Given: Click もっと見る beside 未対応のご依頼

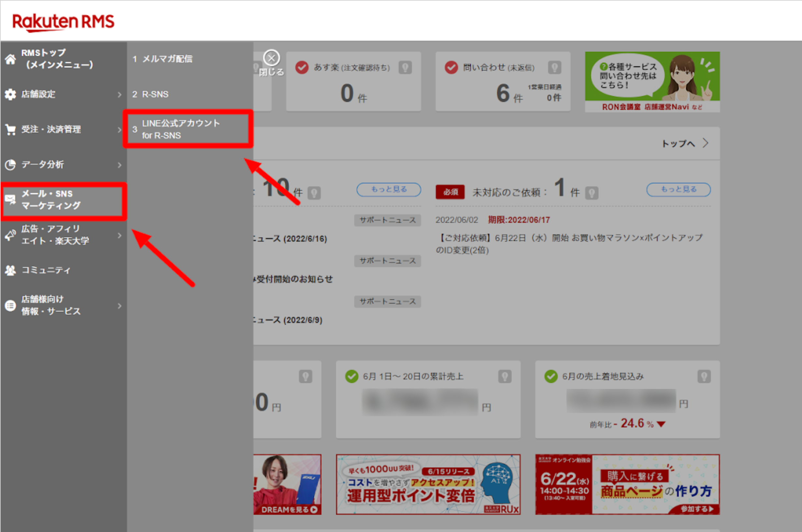Looking at the screenshot, I should [678, 189].
